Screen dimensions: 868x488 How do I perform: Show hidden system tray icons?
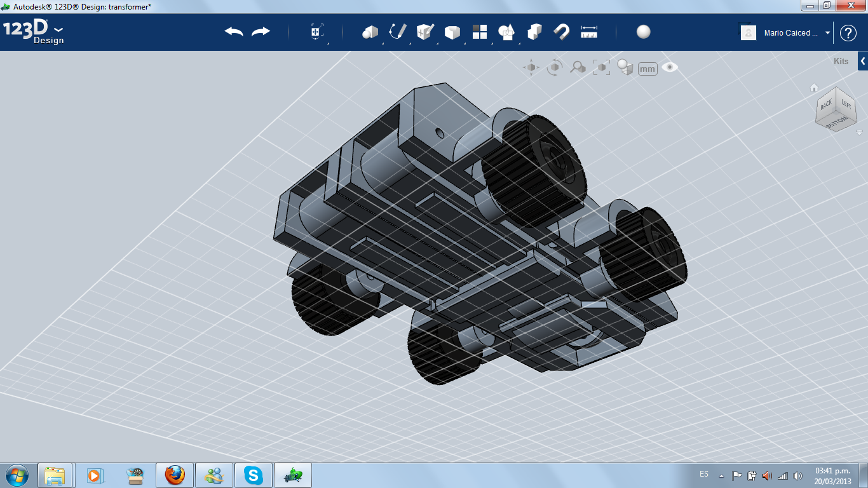tap(721, 475)
